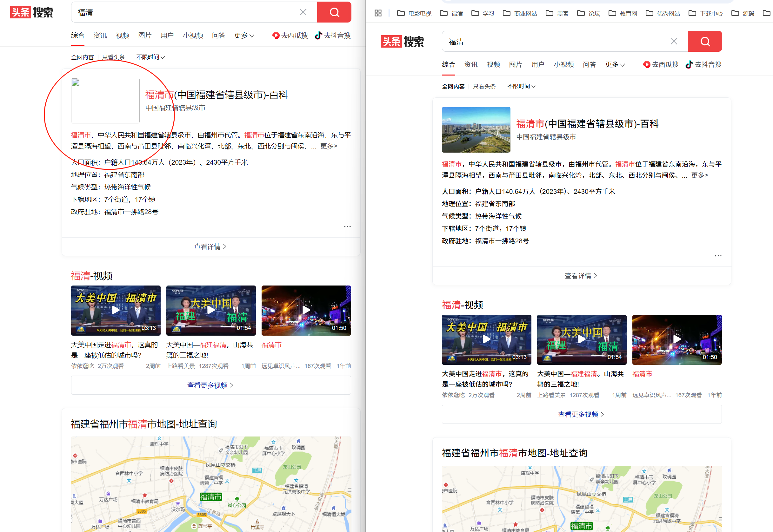Open the 福清 bookmark folder
This screenshot has height=532, width=773.
click(451, 13)
